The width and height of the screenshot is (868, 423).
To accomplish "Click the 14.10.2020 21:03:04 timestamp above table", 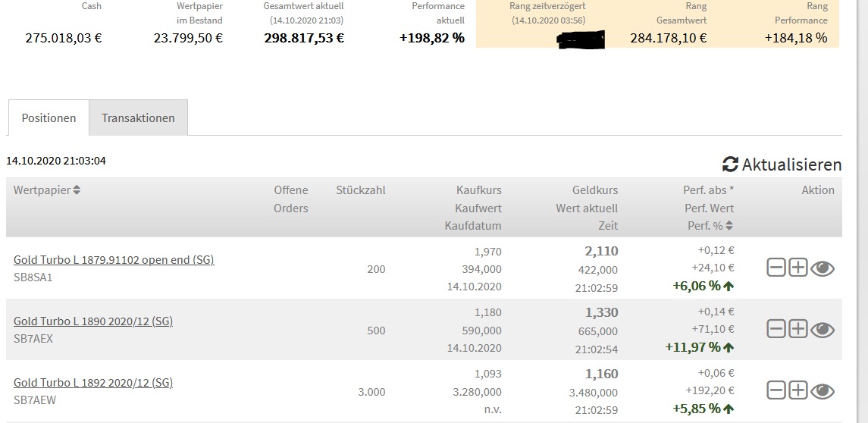I will click(56, 161).
